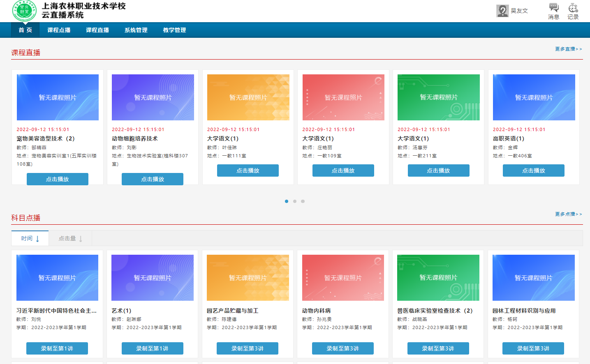Click the school logo emblem

[x=24, y=11]
